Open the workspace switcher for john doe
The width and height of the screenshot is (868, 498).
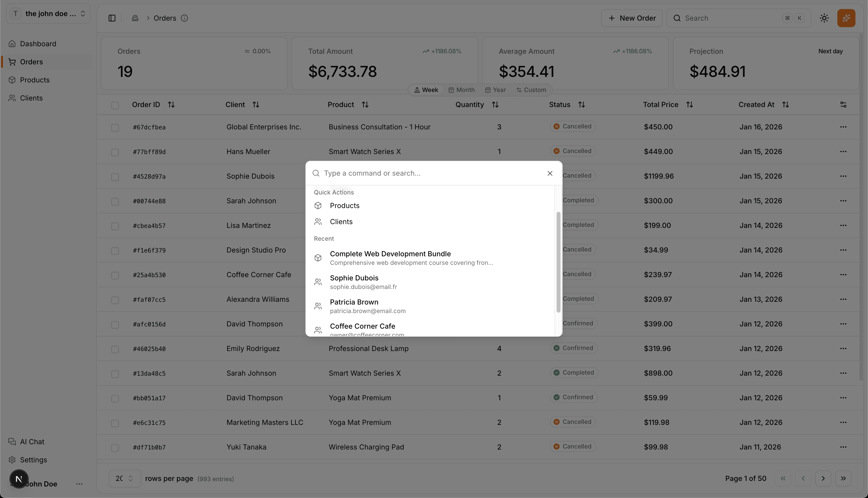coord(48,14)
